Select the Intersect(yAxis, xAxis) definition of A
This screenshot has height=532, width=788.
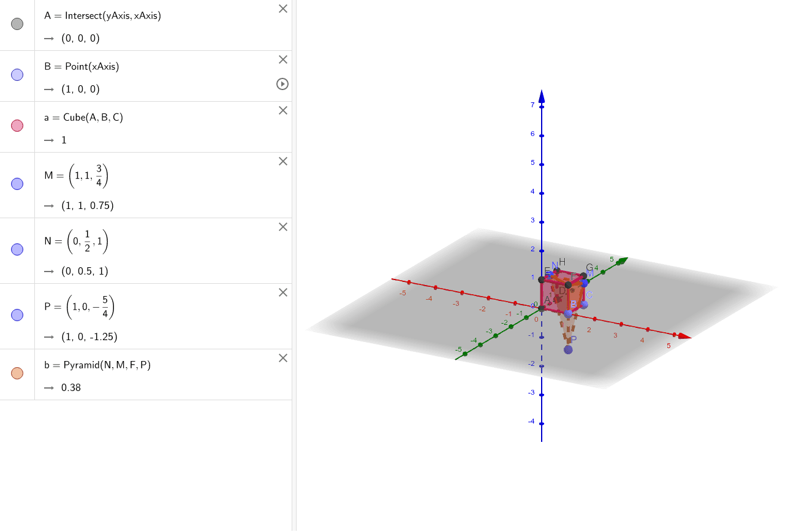102,15
